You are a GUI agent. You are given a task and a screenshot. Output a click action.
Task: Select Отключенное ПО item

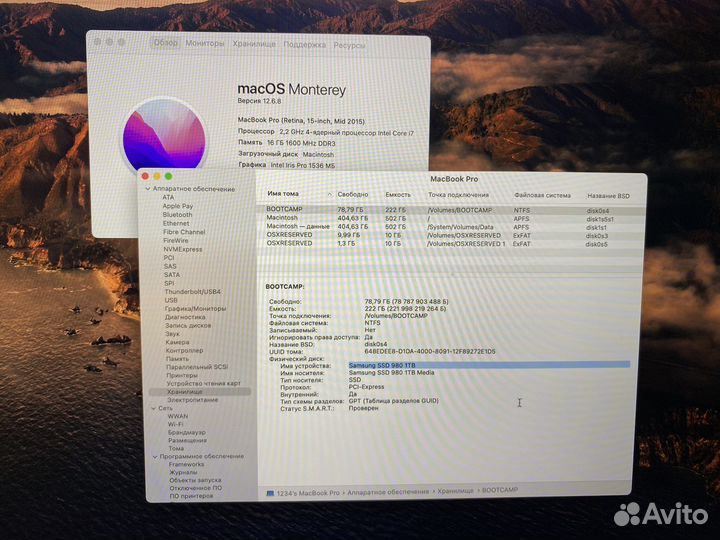click(x=196, y=488)
